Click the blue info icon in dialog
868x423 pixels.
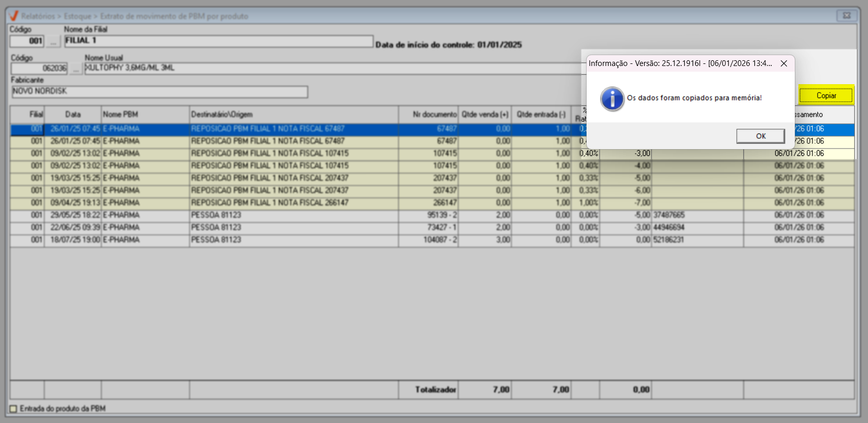[x=612, y=99]
